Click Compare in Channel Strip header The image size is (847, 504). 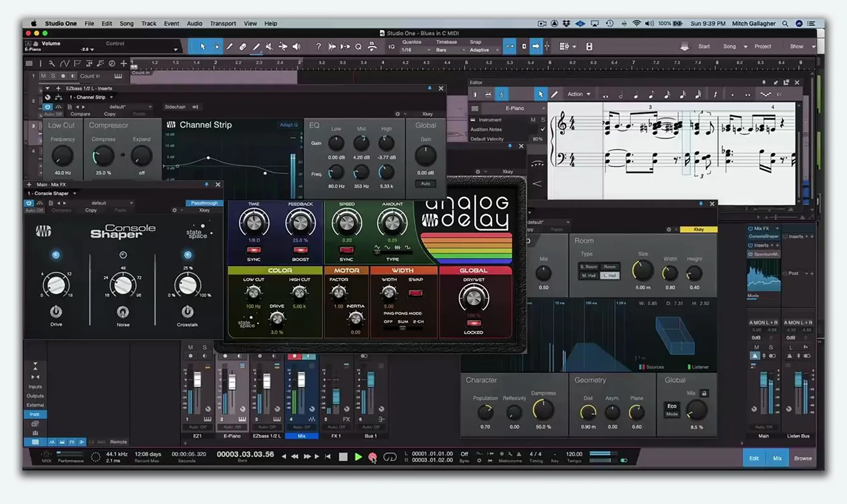(80, 114)
